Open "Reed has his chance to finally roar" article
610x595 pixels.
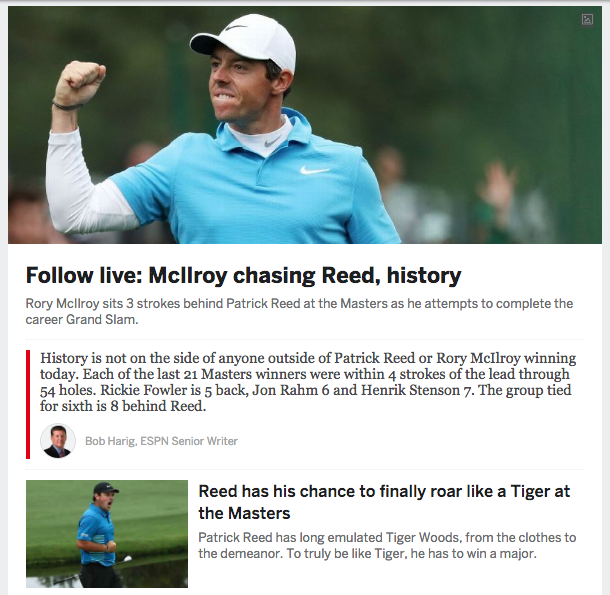pyautogui.click(x=384, y=502)
